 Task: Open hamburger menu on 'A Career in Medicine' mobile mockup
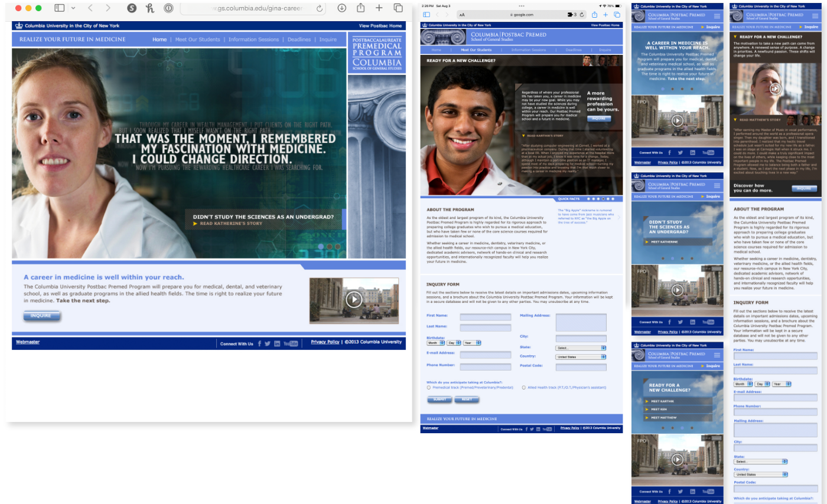717,16
